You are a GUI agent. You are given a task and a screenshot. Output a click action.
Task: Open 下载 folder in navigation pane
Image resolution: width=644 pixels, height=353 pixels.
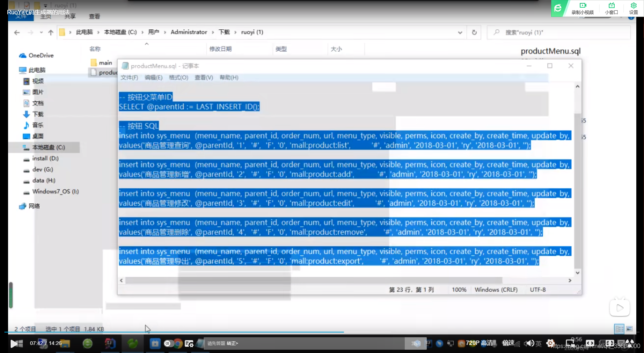[x=34, y=114]
